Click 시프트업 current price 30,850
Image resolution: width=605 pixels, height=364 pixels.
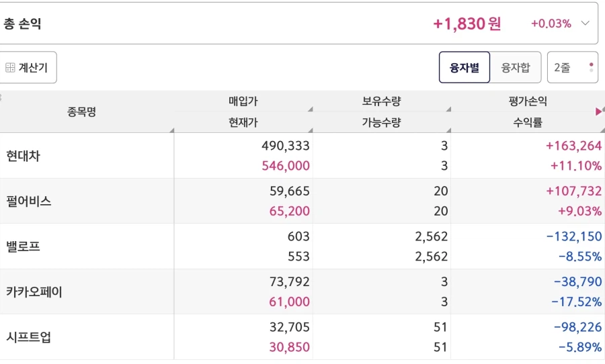[289, 347]
